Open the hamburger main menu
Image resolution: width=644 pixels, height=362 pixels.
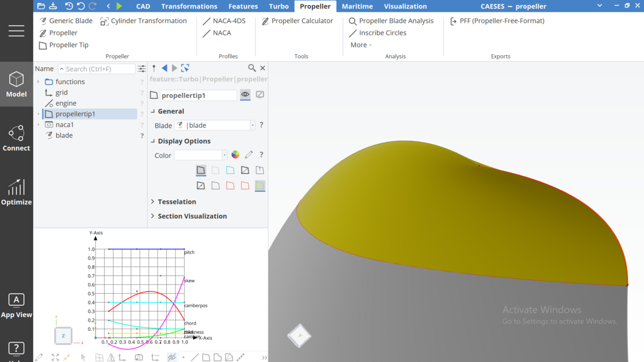16,31
